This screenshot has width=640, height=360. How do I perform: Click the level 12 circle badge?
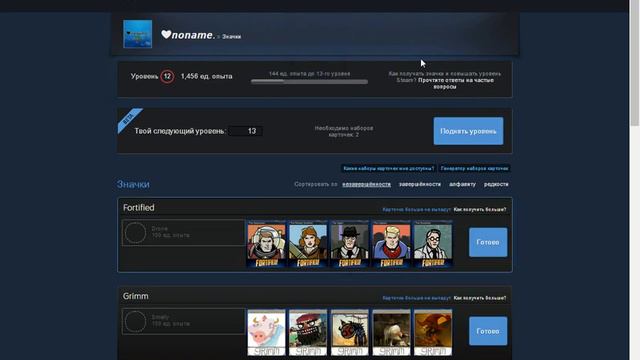(x=167, y=76)
